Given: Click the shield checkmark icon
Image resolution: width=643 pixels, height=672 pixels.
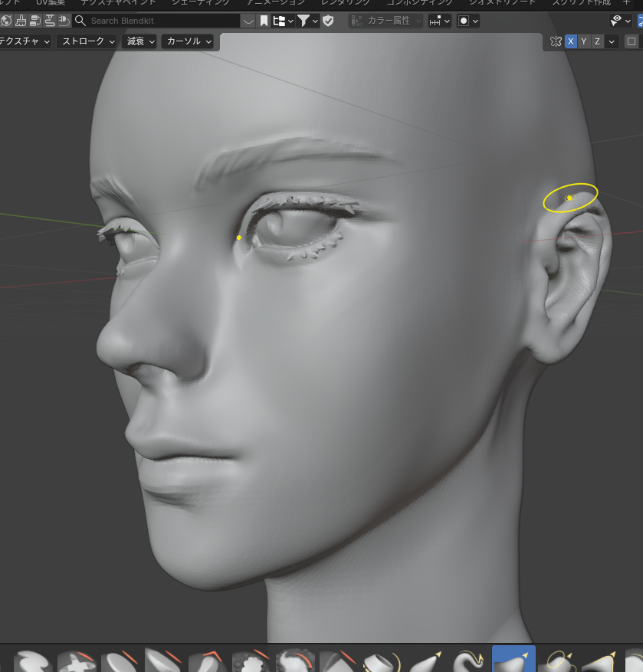Looking at the screenshot, I should 328,21.
